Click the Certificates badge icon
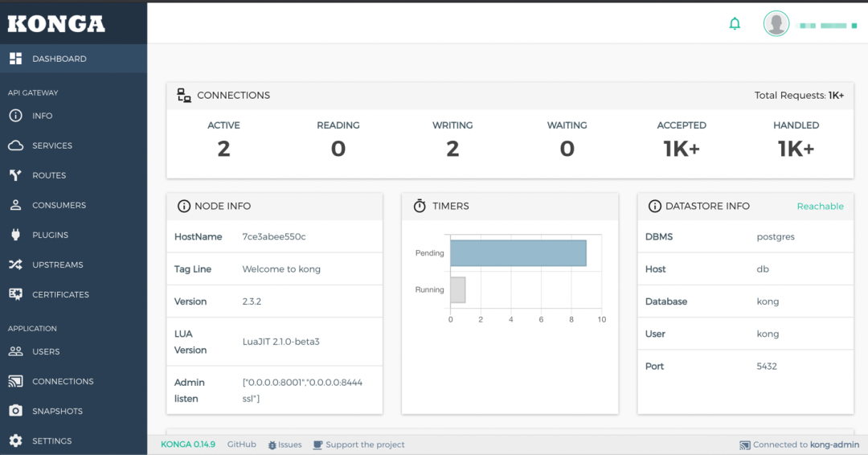Viewport: 868px width, 455px height. click(15, 294)
